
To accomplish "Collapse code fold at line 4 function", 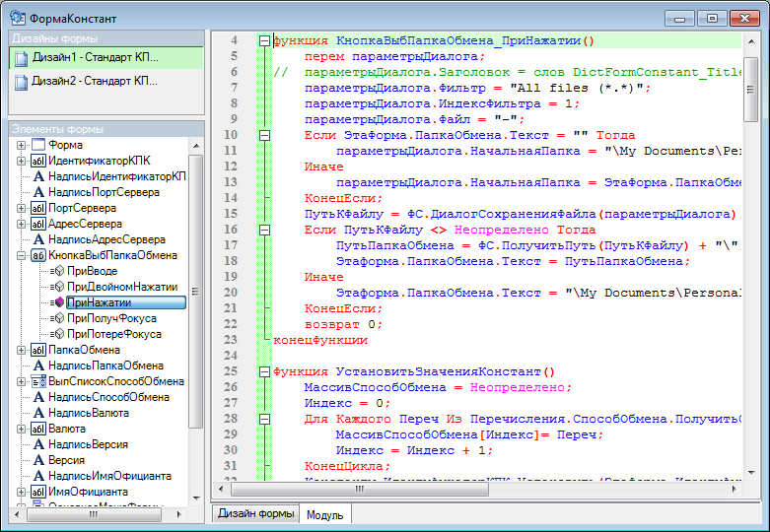I will pyautogui.click(x=264, y=40).
